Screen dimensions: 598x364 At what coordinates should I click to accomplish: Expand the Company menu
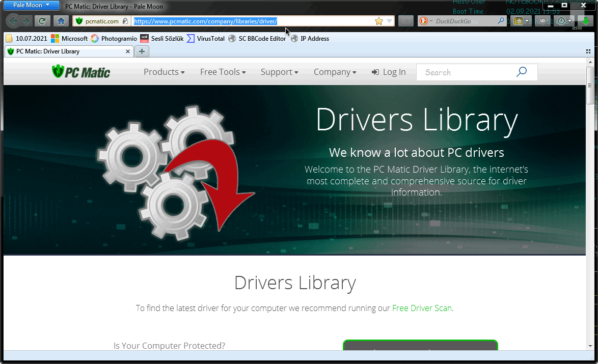pos(335,72)
